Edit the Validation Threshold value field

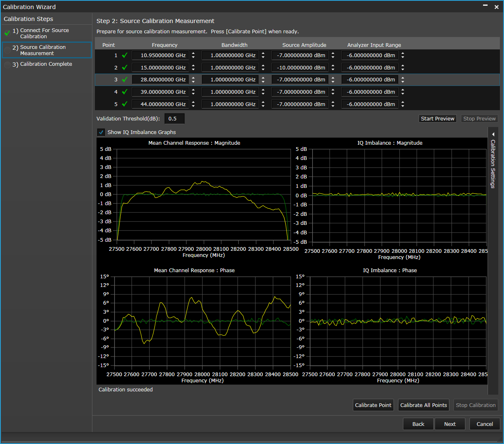tap(175, 119)
